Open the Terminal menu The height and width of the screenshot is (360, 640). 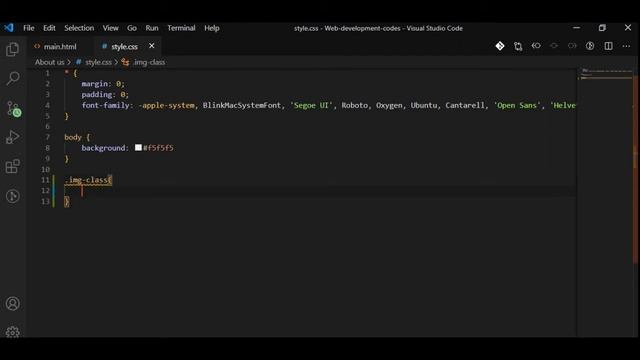[x=181, y=28]
